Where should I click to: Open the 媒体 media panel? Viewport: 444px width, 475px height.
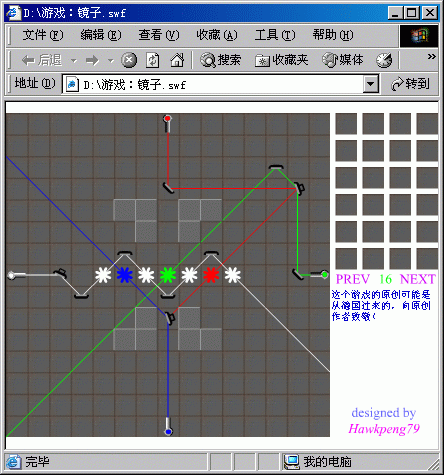(343, 60)
